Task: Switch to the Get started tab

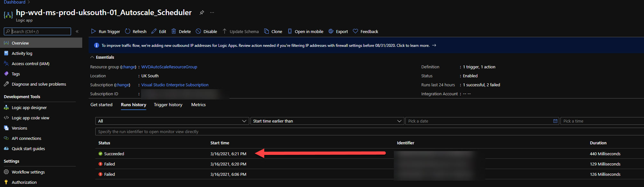Action: [x=101, y=105]
